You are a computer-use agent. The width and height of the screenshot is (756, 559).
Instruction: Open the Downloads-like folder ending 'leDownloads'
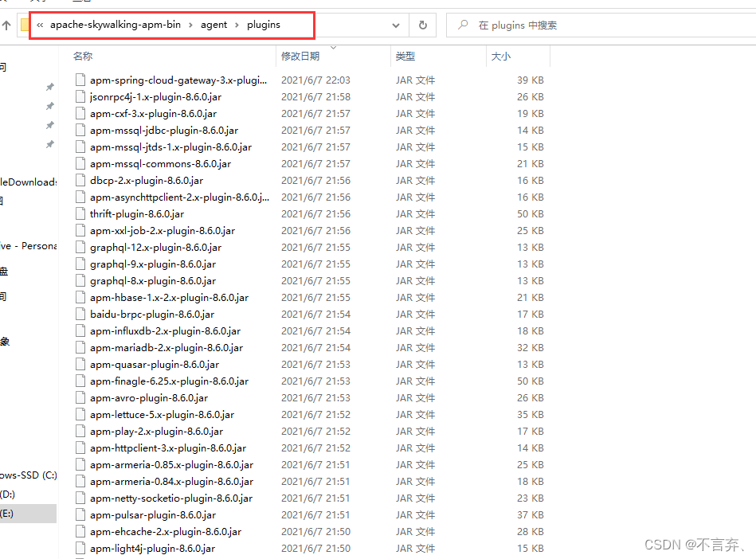(28, 182)
